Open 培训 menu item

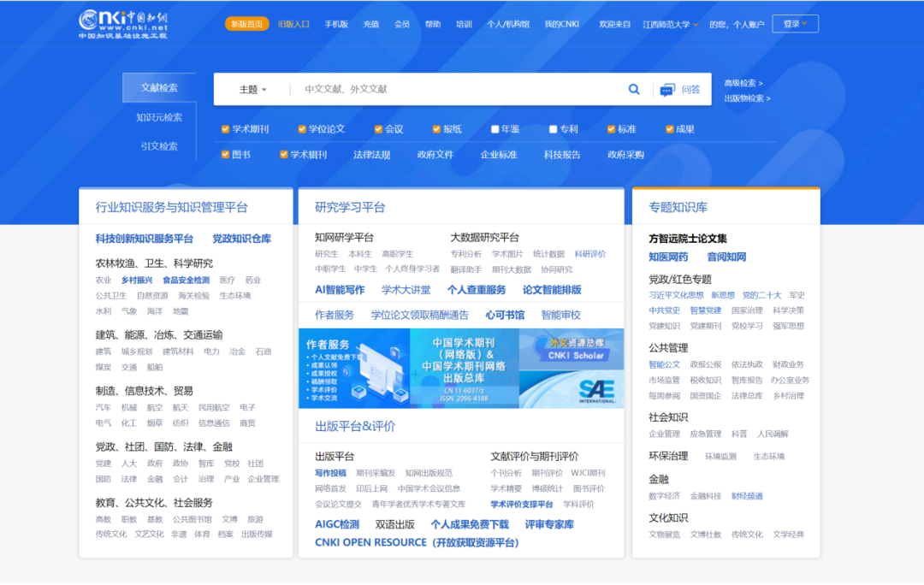point(464,24)
